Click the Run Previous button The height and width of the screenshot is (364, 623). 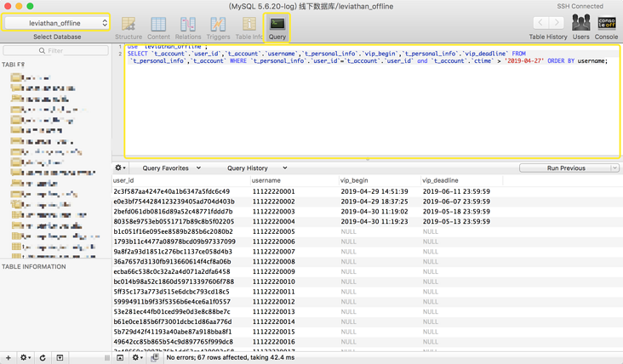pyautogui.click(x=566, y=168)
